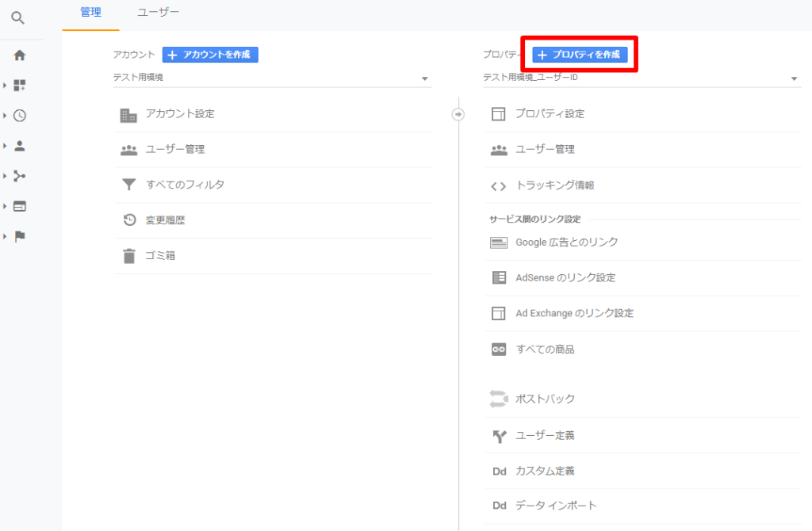Click the link icon beside すべての商品
Screen dimensions: 812x531
click(498, 350)
